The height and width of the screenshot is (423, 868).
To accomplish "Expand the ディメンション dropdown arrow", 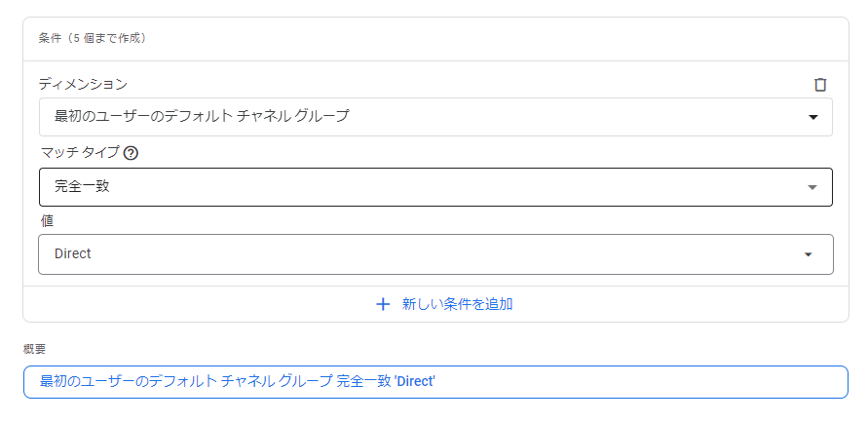I will (x=813, y=117).
